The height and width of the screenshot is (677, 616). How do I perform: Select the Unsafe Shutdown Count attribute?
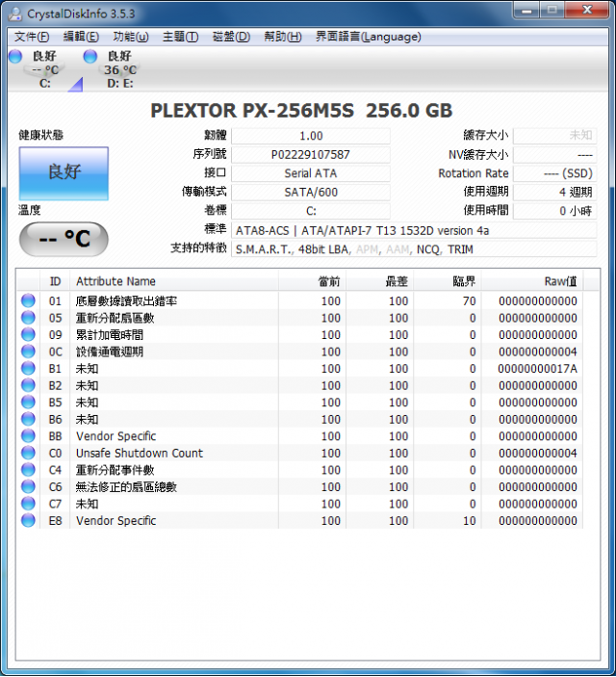point(140,453)
